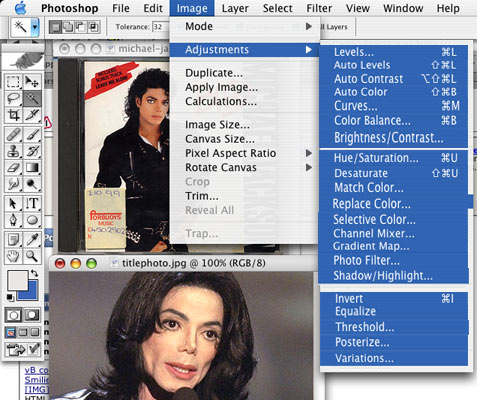The image size is (477, 400).
Task: Choose Curves... from Adjustments
Action: click(393, 106)
